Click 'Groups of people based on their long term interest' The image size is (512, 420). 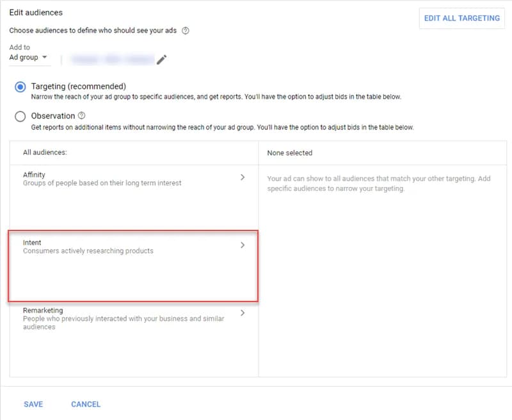point(102,183)
